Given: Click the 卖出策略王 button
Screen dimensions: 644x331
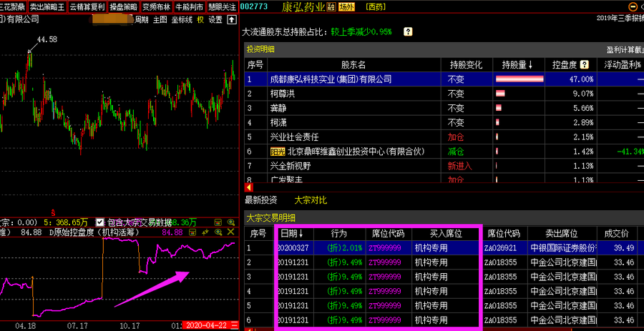Looking at the screenshot, I should [47, 6].
